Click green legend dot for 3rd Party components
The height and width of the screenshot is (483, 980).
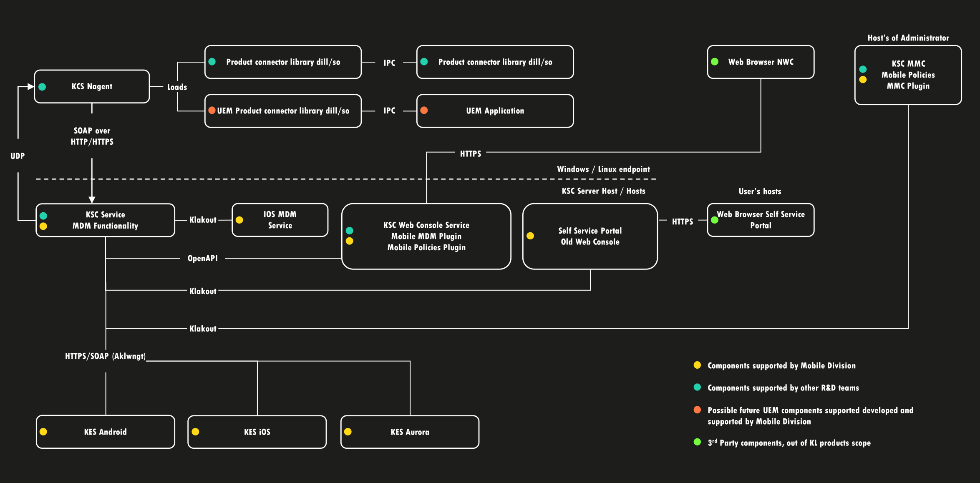coord(697,442)
